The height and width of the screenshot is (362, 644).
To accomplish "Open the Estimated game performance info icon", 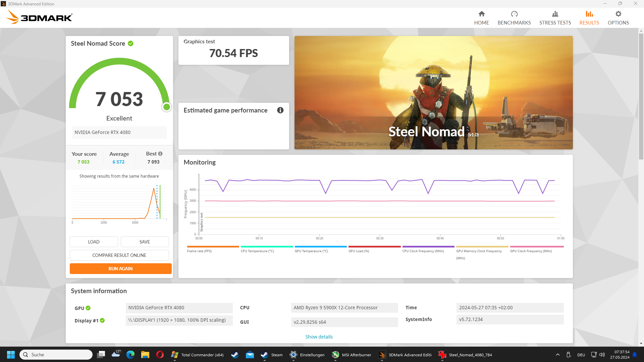I will [280, 110].
